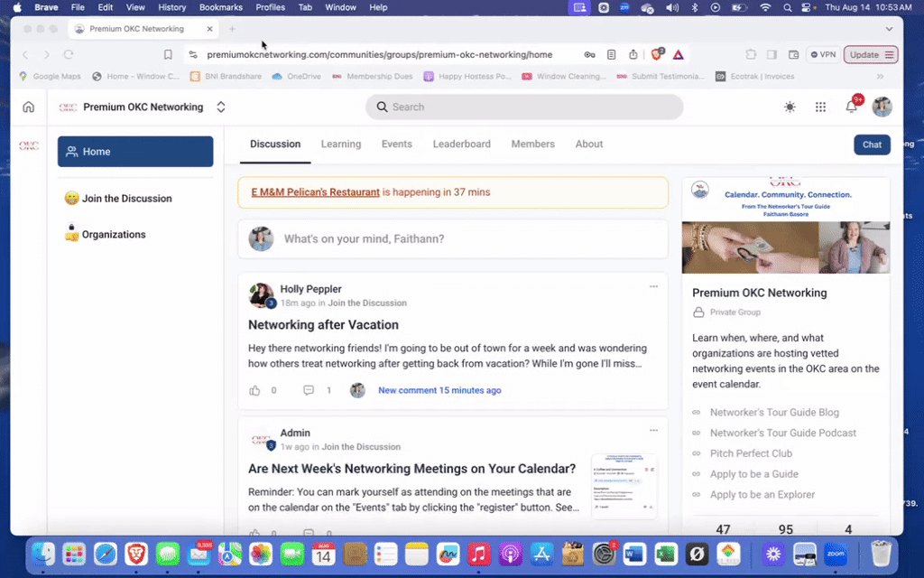Show hidden bookmarks with the double chevron
The width and height of the screenshot is (924, 578).
pyautogui.click(x=880, y=76)
